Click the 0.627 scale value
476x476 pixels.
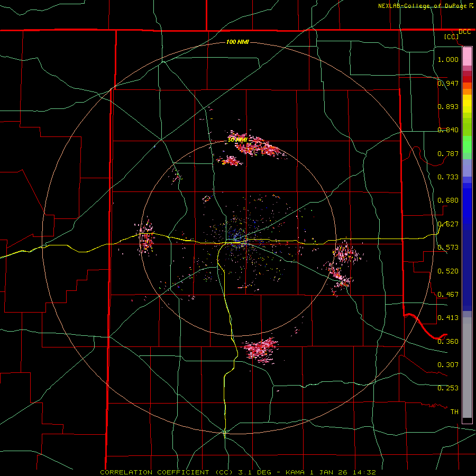pyautogui.click(x=448, y=224)
